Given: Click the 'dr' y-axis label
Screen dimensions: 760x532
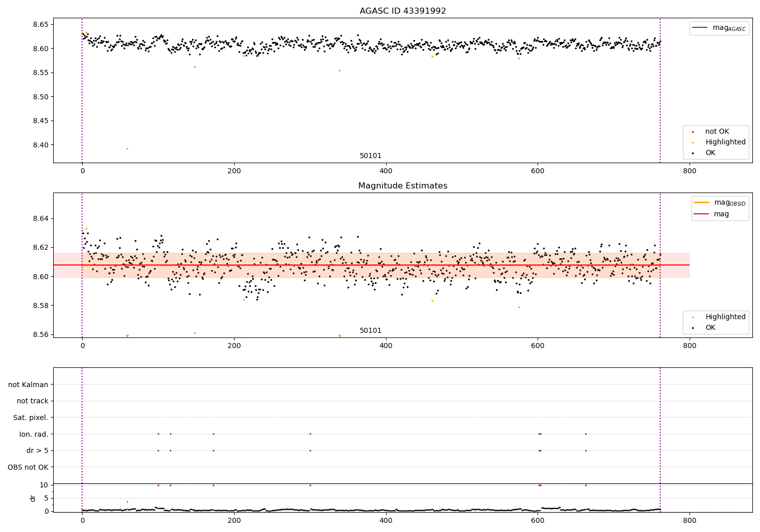Looking at the screenshot, I should pyautogui.click(x=32, y=498).
